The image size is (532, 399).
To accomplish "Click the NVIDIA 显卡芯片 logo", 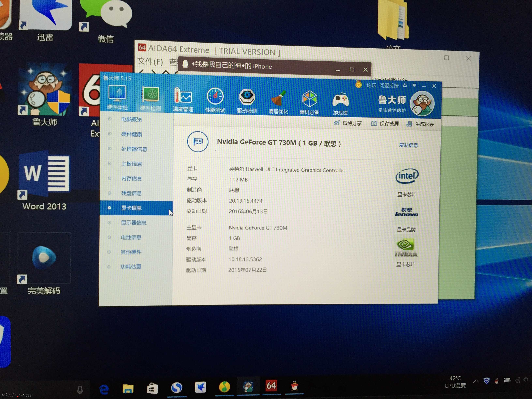I will [x=406, y=248].
